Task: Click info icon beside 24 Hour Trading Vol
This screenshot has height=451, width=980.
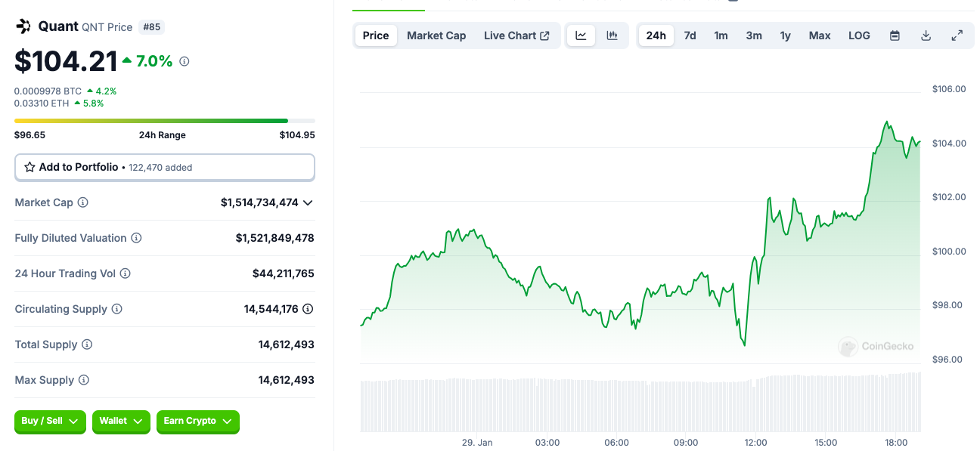Action: pos(126,273)
